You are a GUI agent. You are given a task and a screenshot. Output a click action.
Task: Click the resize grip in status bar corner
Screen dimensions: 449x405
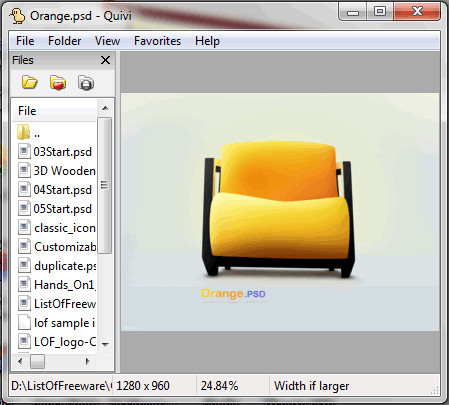[435, 390]
